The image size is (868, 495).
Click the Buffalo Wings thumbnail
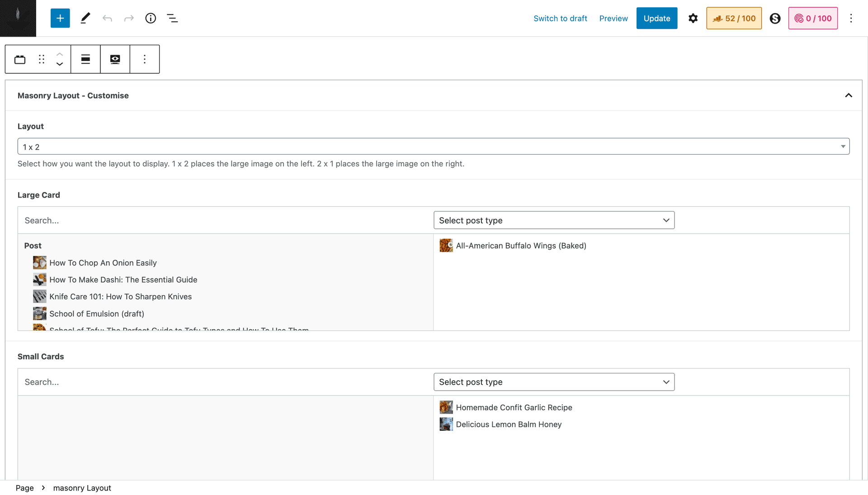point(446,245)
